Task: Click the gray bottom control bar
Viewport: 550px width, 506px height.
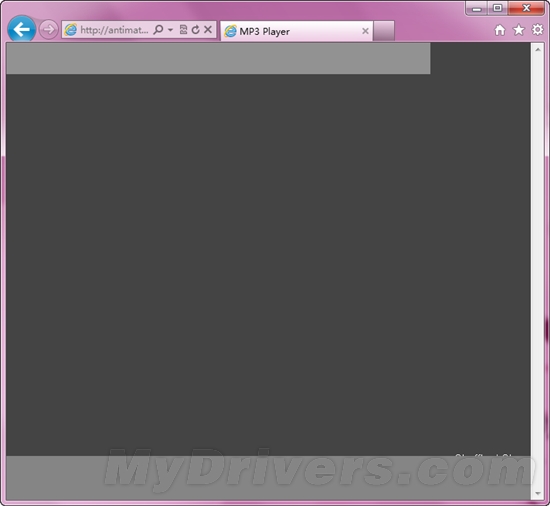Action: [x=268, y=478]
